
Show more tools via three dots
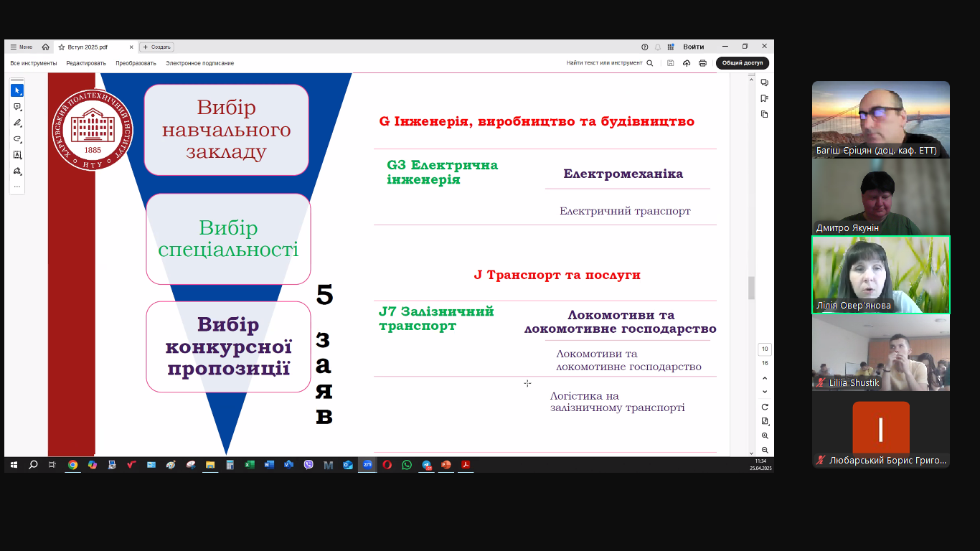(17, 187)
